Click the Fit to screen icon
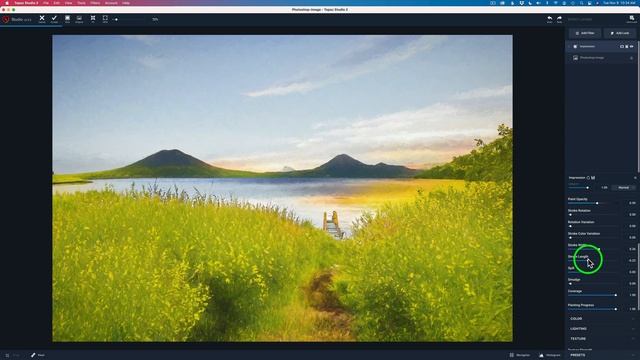Viewport: 640px width, 360px height. tap(93, 18)
